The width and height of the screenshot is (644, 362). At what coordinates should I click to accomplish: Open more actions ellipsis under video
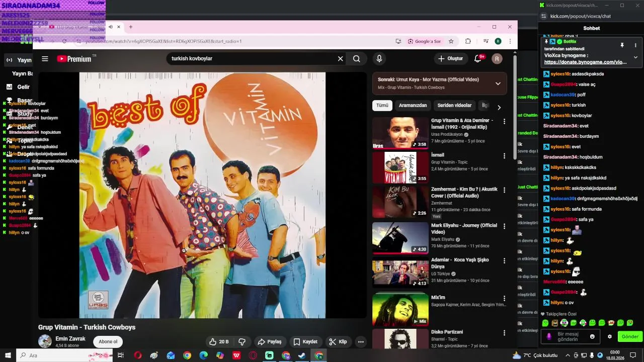click(x=361, y=342)
